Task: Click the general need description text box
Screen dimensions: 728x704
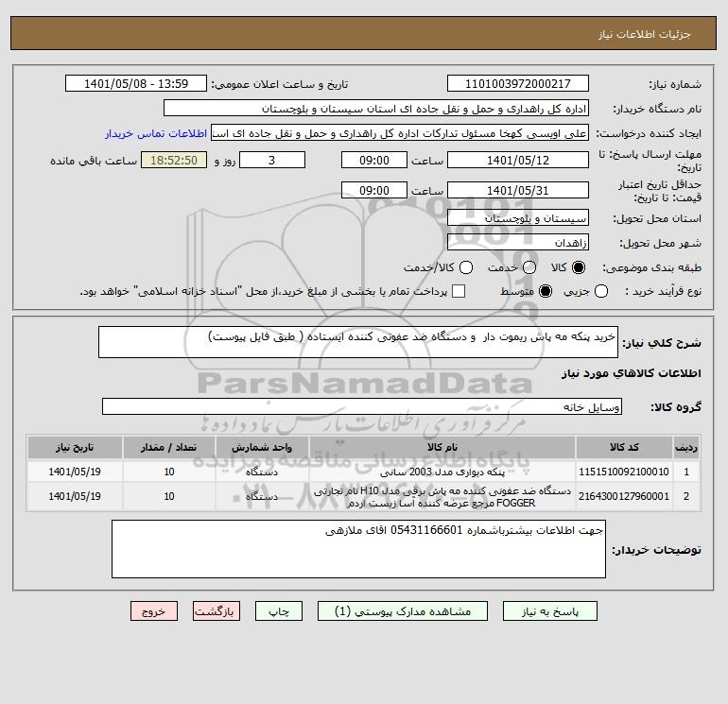Action: point(358,342)
